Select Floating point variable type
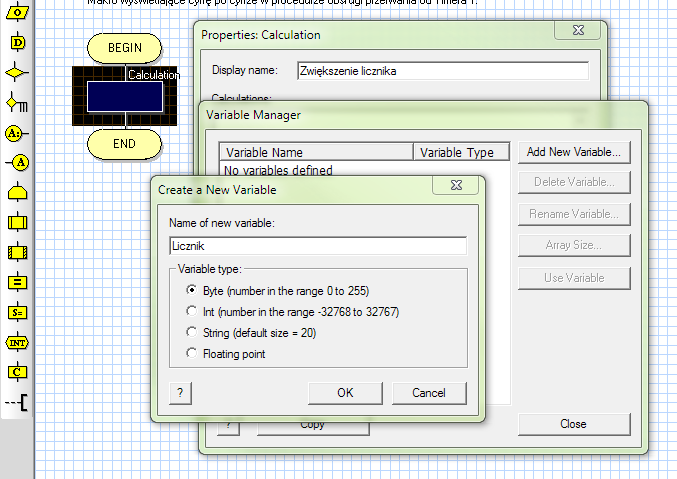Viewport: 677px width, 479px height. coord(191,353)
